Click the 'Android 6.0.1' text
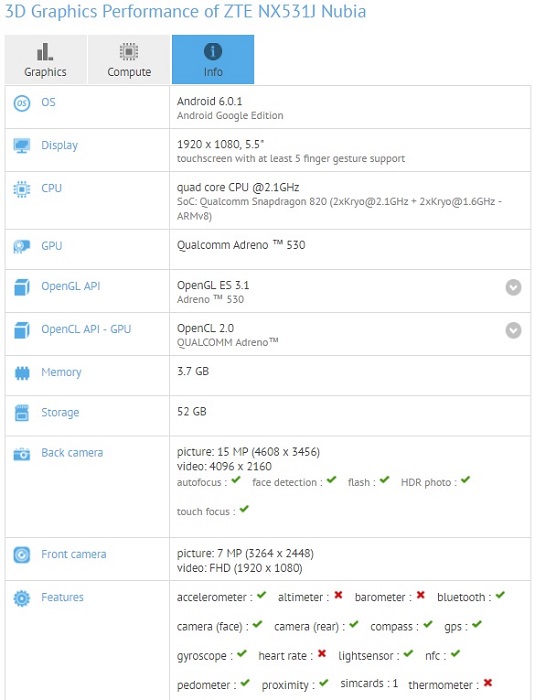535x700 pixels. 209,101
